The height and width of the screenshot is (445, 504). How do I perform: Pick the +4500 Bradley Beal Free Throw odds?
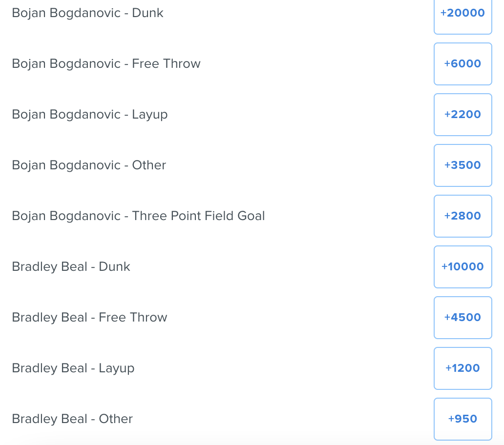point(462,318)
